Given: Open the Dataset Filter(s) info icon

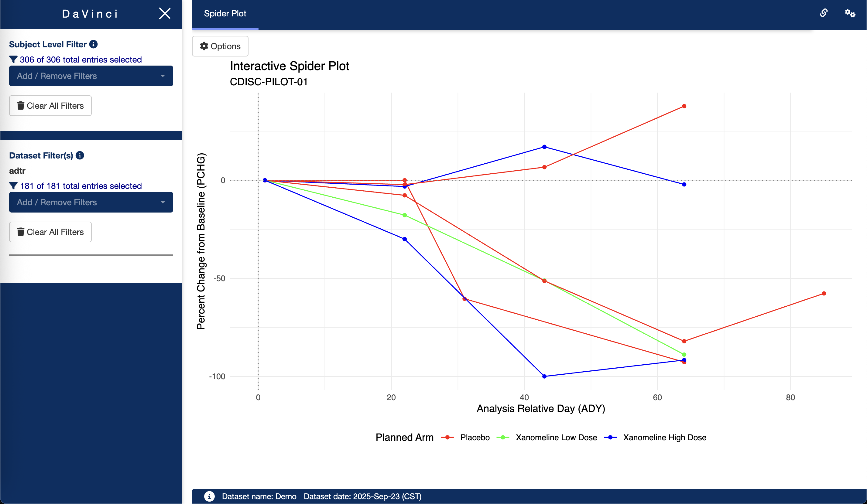Looking at the screenshot, I should [x=80, y=155].
